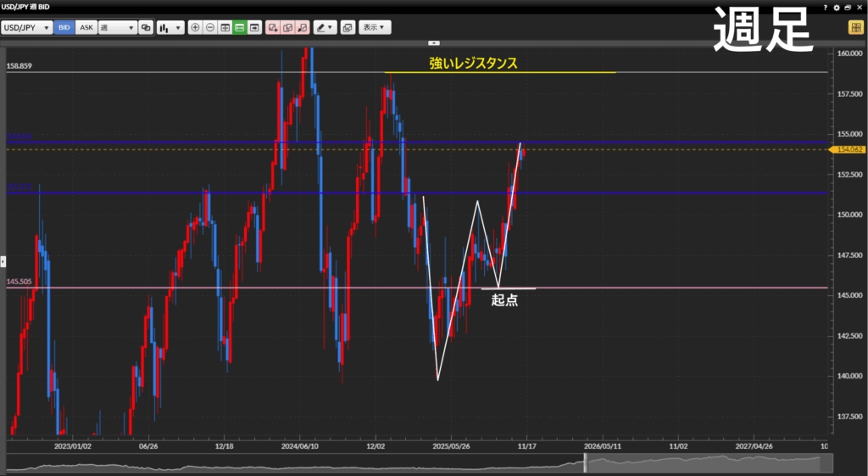Click the first pink order tool icon
The image size is (868, 476).
click(273, 27)
